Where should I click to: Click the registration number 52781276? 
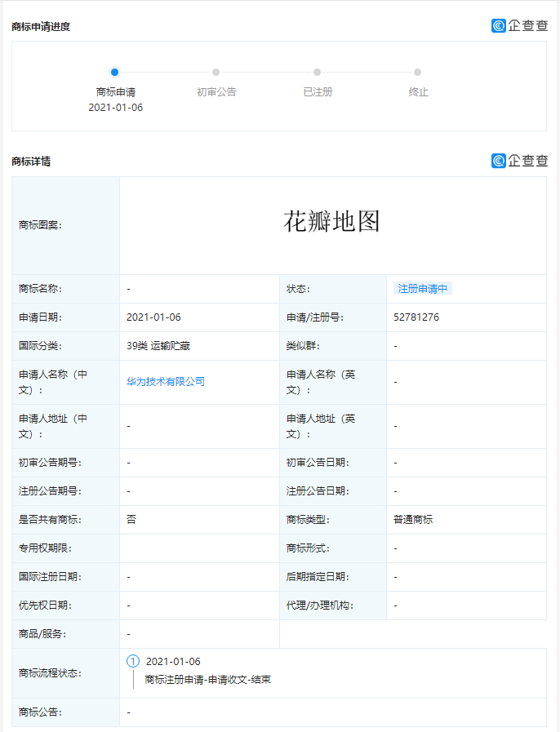pyautogui.click(x=416, y=317)
